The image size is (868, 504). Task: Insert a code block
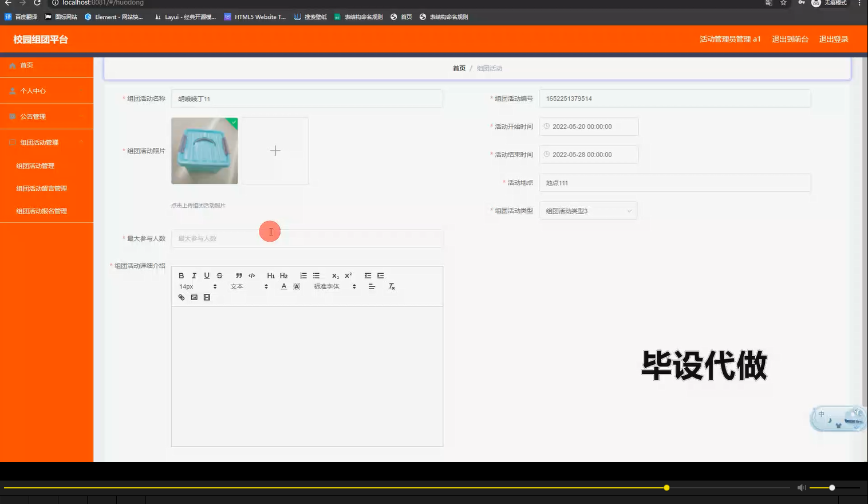(x=251, y=275)
